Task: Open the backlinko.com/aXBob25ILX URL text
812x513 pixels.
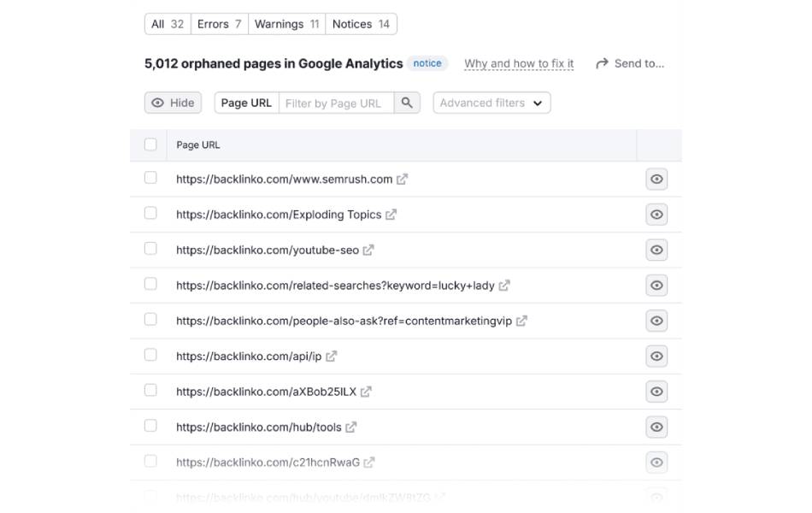Action: (x=266, y=392)
